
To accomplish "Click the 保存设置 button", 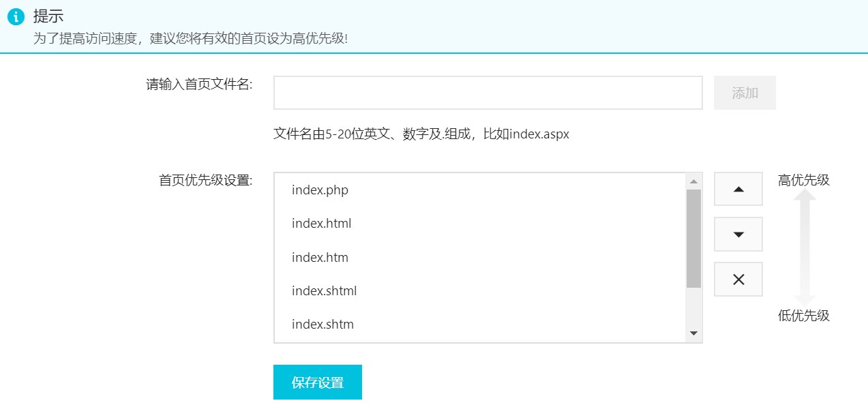I will (318, 382).
